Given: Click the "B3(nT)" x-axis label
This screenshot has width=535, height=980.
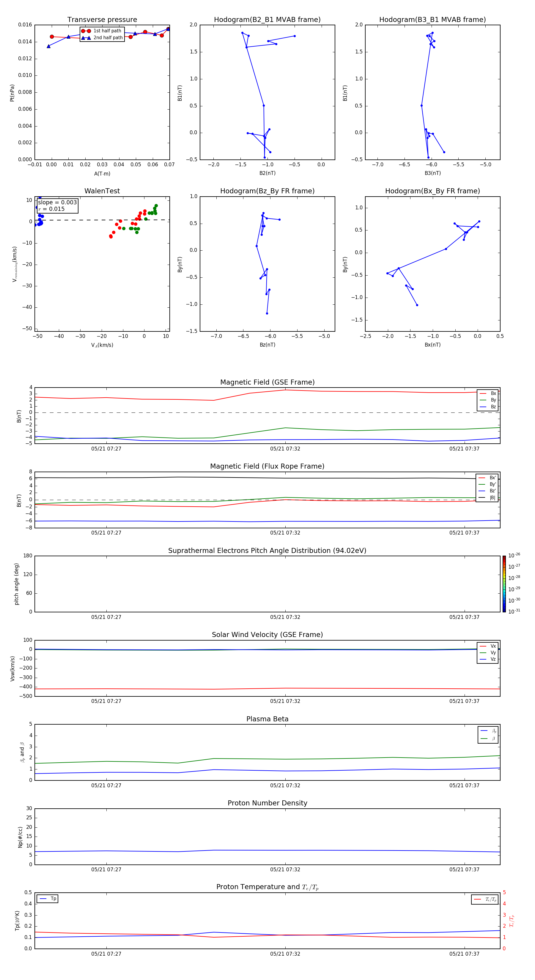Looking at the screenshot, I should 432,173.
